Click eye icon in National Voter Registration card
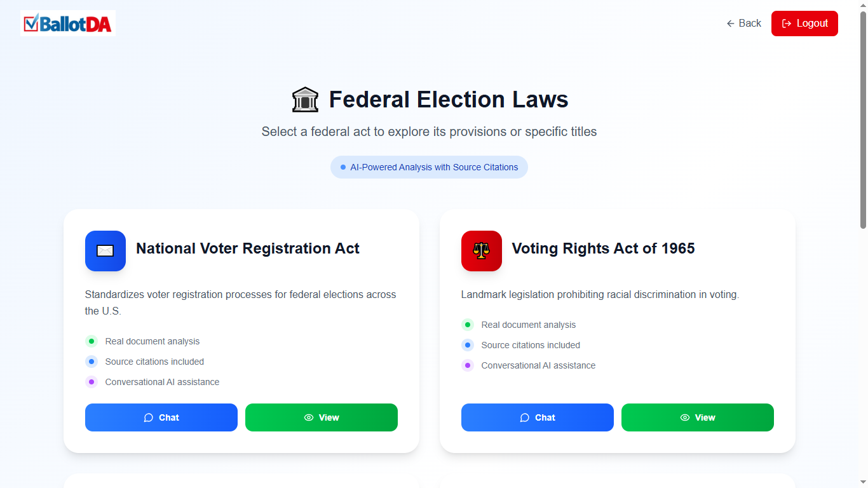The image size is (868, 488). pos(309,417)
